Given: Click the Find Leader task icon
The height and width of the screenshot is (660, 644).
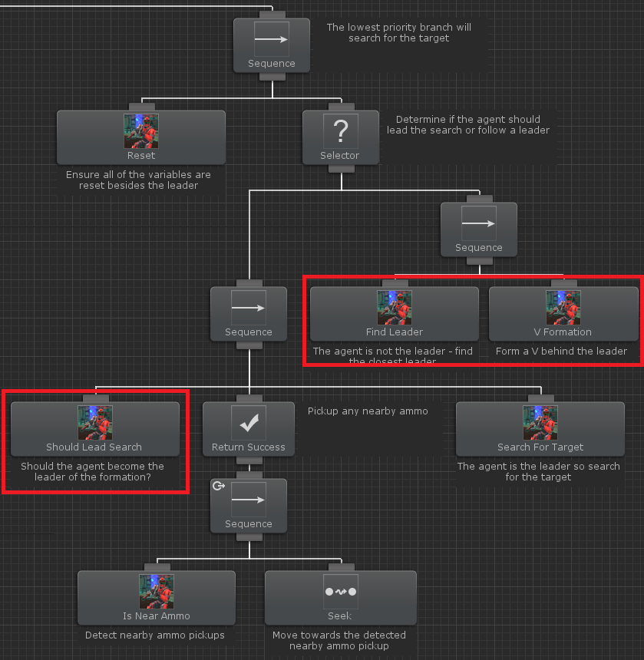Looking at the screenshot, I should pos(395,307).
